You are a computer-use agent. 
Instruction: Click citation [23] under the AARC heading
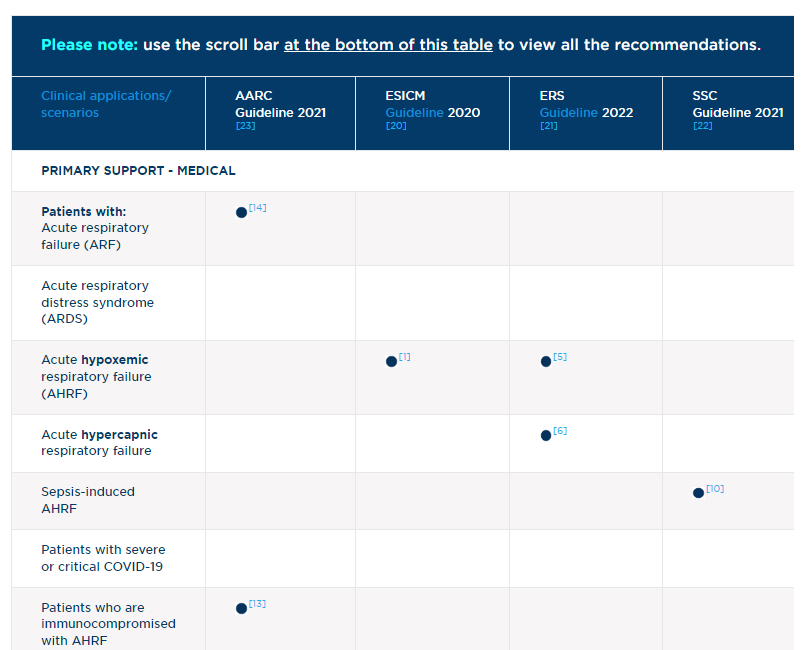coord(245,126)
